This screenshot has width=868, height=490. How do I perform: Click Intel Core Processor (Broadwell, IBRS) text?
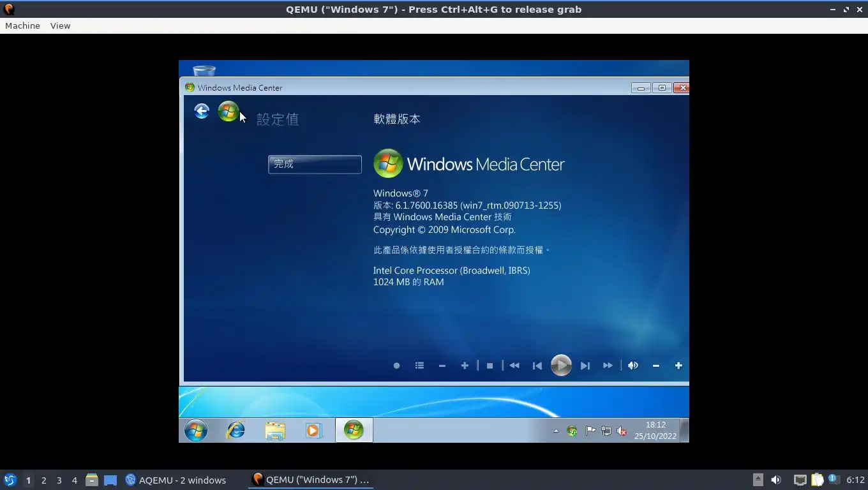452,271
